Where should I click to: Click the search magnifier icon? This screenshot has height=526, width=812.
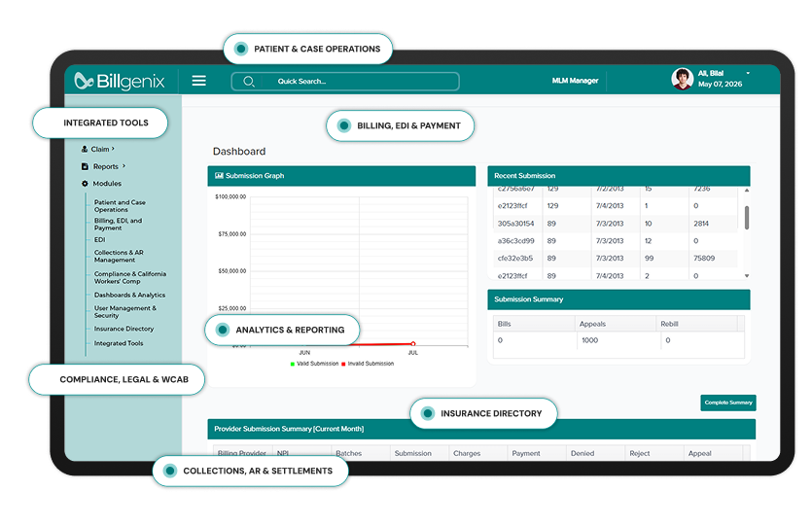click(249, 82)
